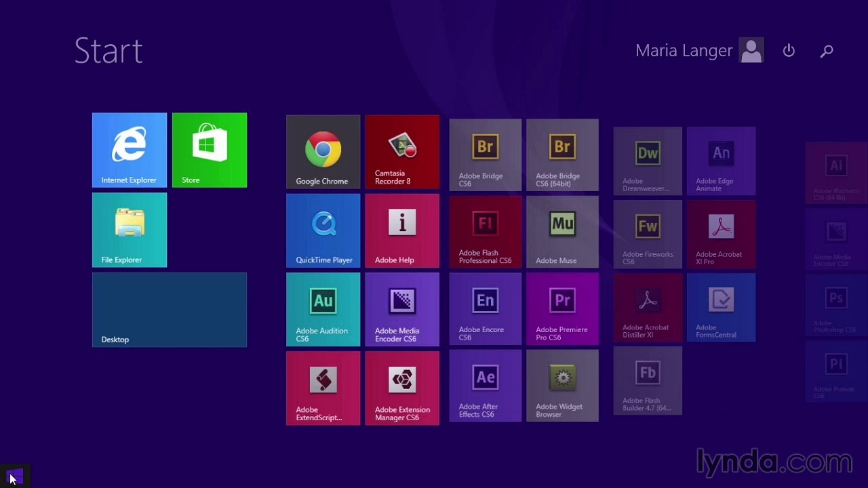Viewport: 868px width, 488px height.
Task: Open the Desktop tile
Action: (170, 310)
